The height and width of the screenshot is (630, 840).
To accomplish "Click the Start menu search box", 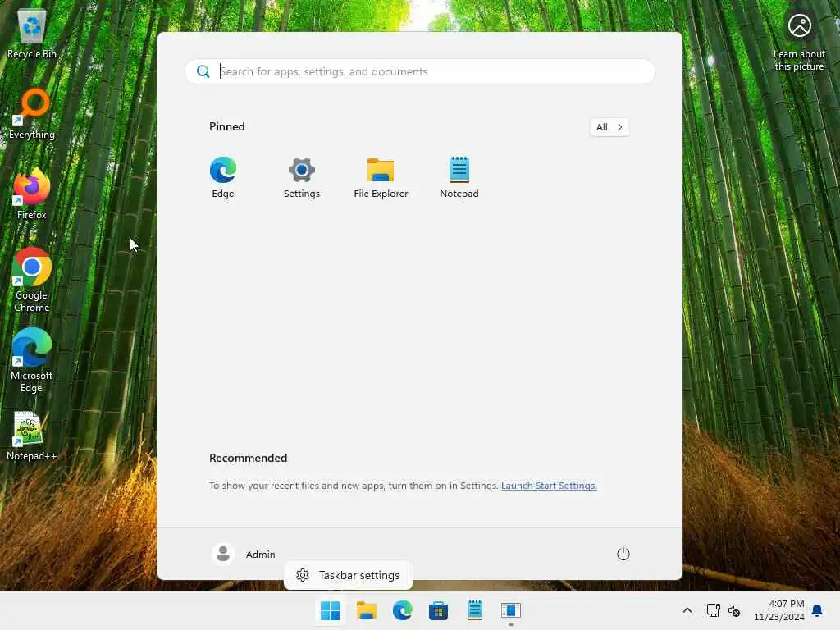I will click(420, 71).
